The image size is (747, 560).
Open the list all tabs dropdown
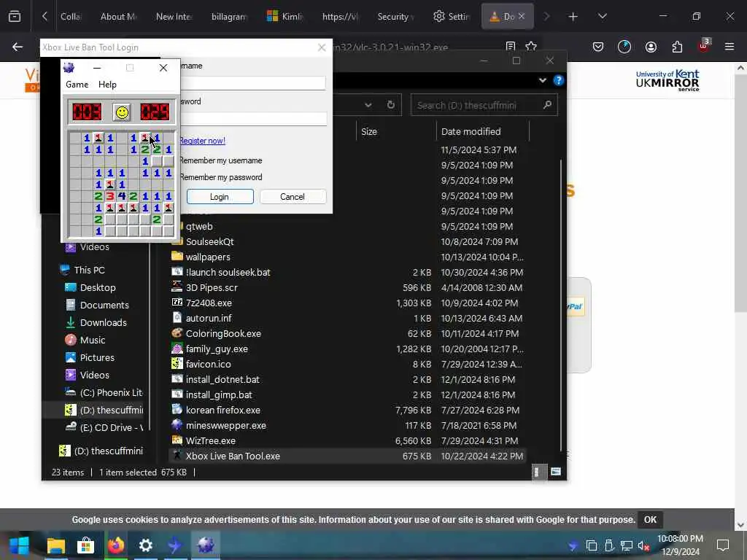[x=602, y=17]
